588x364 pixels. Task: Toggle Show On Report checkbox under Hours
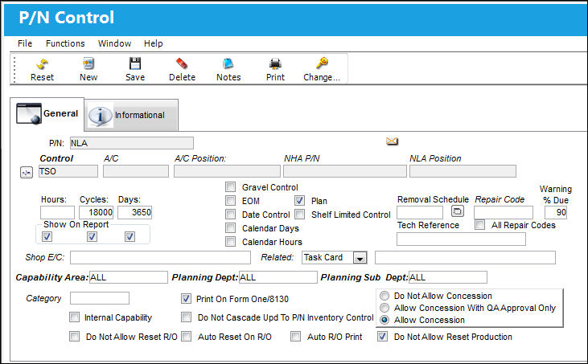coord(47,237)
